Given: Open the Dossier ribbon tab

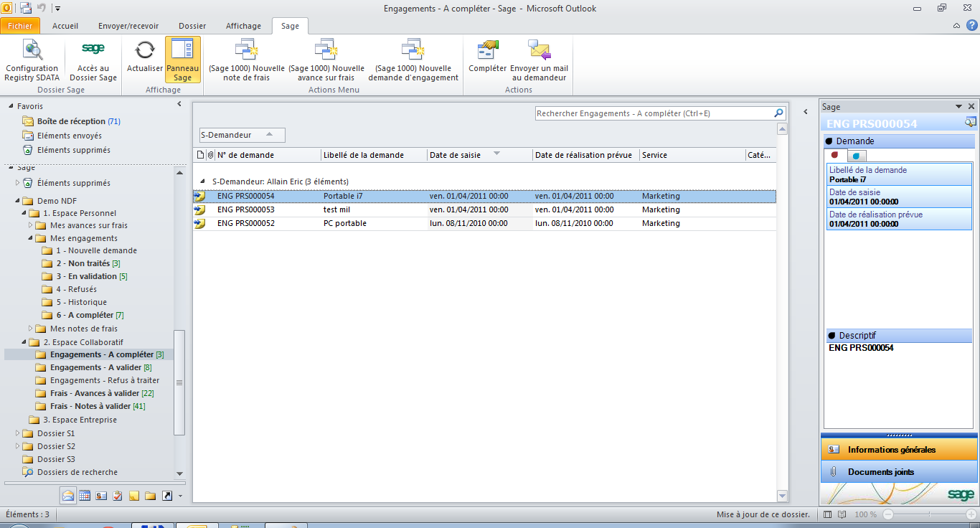Looking at the screenshot, I should coord(192,26).
